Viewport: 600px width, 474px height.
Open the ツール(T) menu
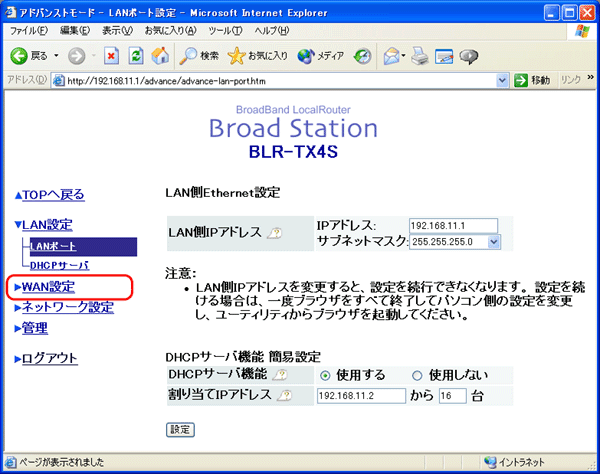pyautogui.click(x=225, y=31)
